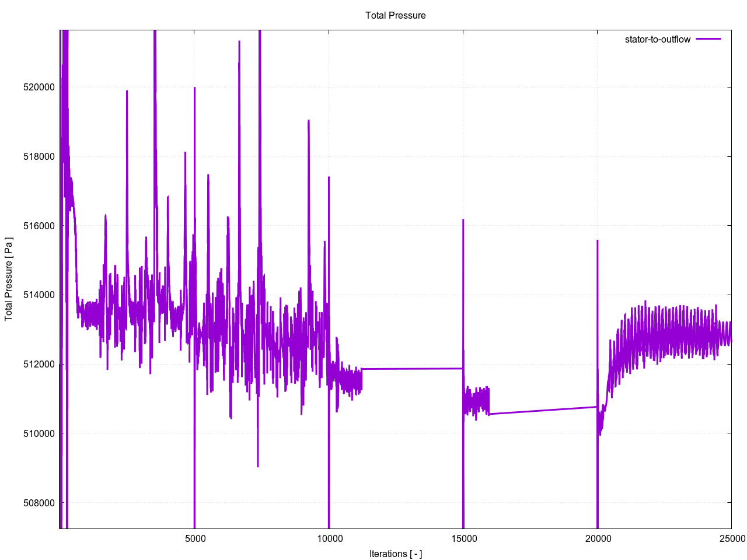Click the 20000 x-axis tick label
747x560 pixels.
(598, 538)
